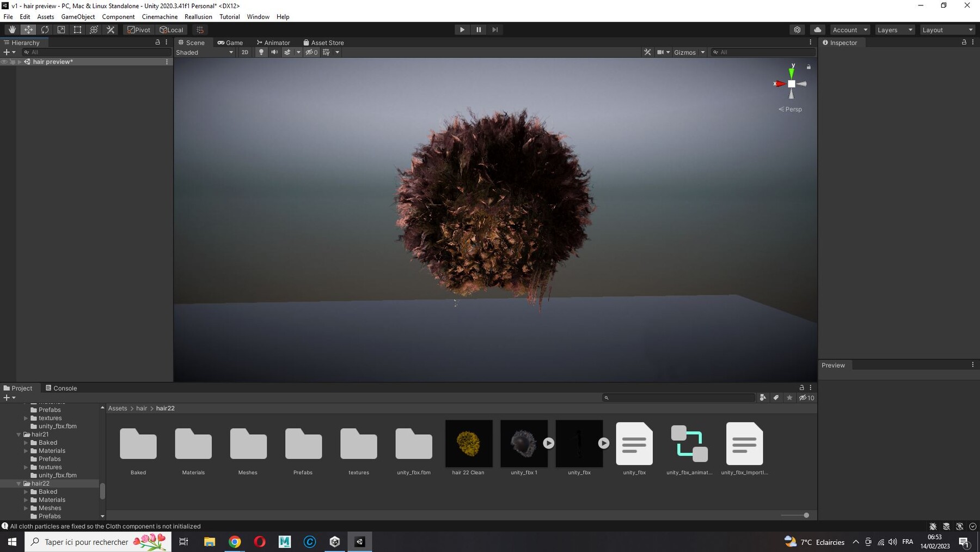The image size is (980, 552).
Task: Select the Rect transform tool
Action: [77, 30]
